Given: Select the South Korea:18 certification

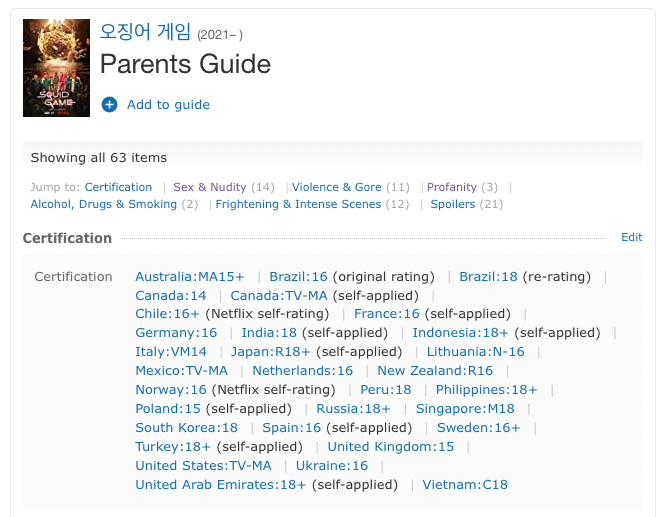Looking at the screenshot, I should coord(187,428).
